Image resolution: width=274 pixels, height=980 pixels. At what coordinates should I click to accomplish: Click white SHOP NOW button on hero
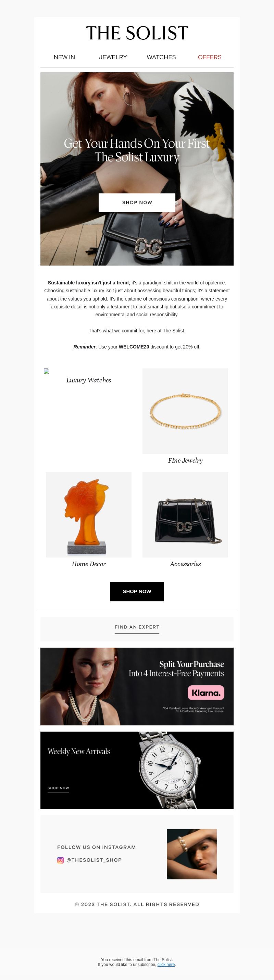click(x=137, y=203)
